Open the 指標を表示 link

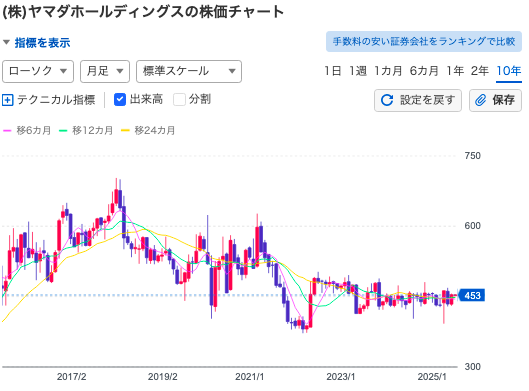coord(42,43)
